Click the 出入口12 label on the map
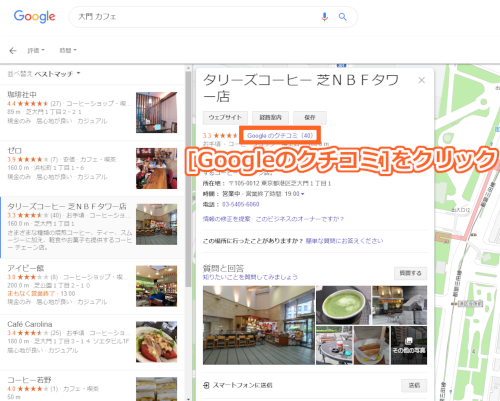 pos(461,210)
